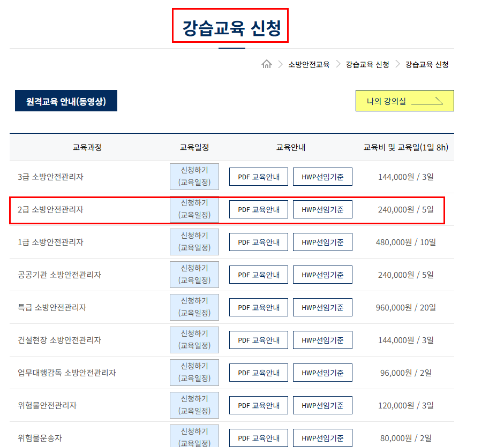
Task: Open PDF 교육안내 for 1급 소방안전관리자
Action: pos(259,242)
